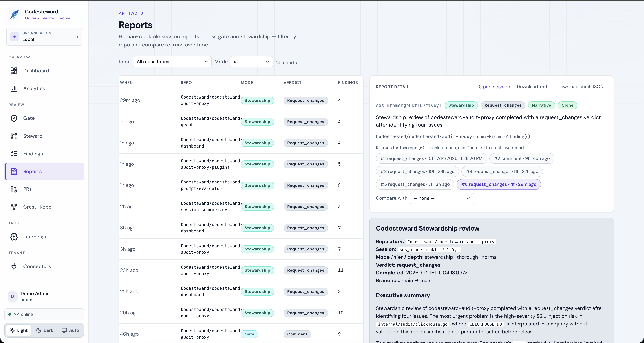Open re-run #2 comment 9f
The width and height of the screenshot is (644, 343).
[521, 158]
